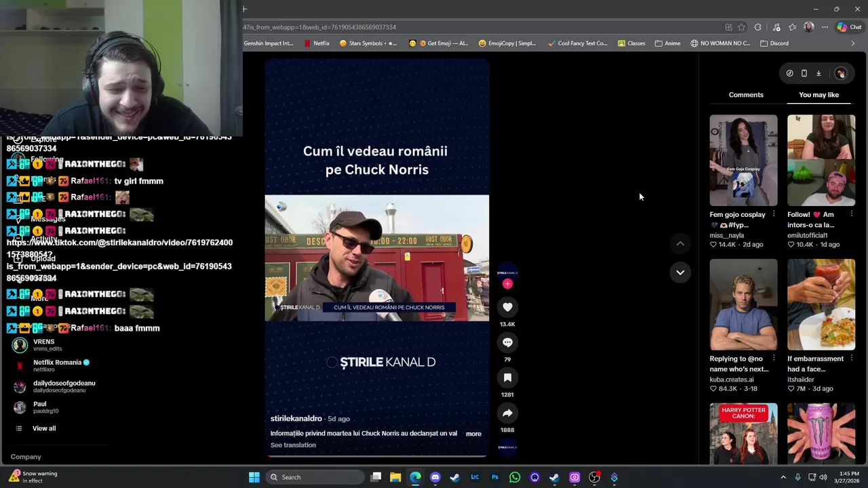Add page to favorites with star icon

pos(741,27)
